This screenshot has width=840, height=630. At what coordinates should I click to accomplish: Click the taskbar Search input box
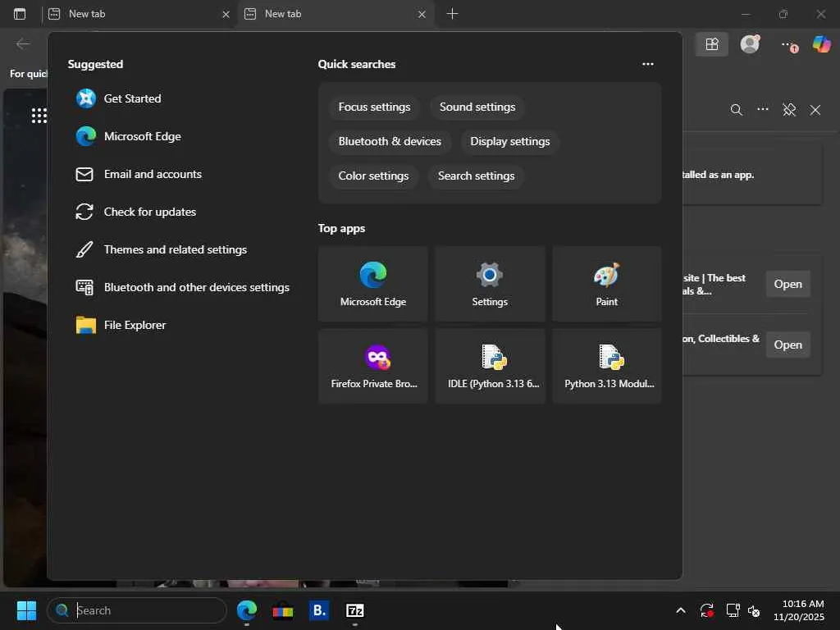click(x=137, y=610)
